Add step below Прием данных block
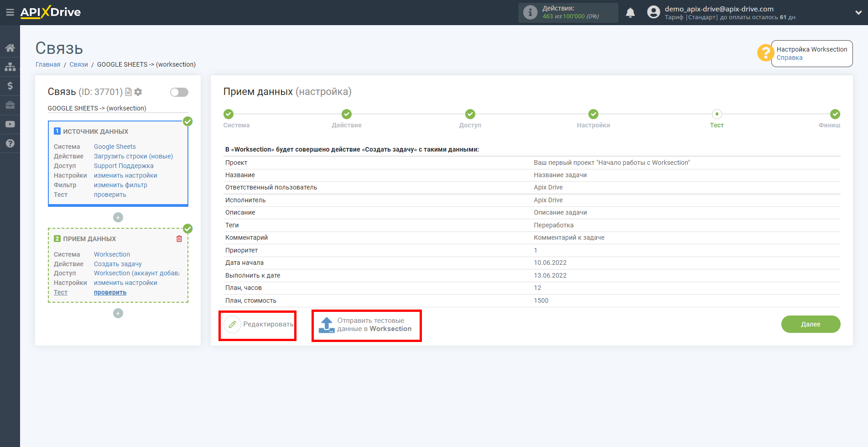This screenshot has height=447, width=868. (118, 313)
